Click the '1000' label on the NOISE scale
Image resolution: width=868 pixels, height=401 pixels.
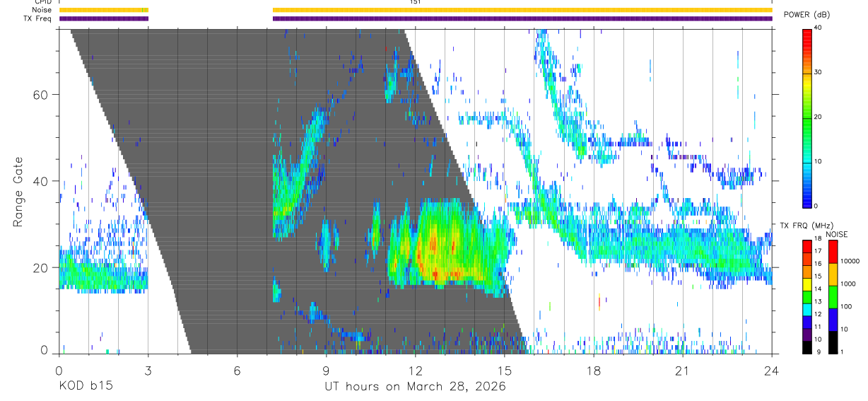849,284
